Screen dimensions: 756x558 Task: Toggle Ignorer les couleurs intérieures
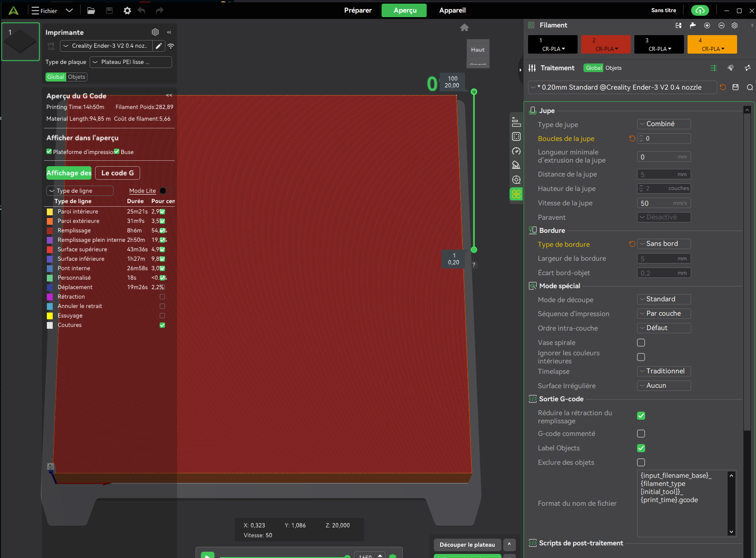click(x=641, y=357)
